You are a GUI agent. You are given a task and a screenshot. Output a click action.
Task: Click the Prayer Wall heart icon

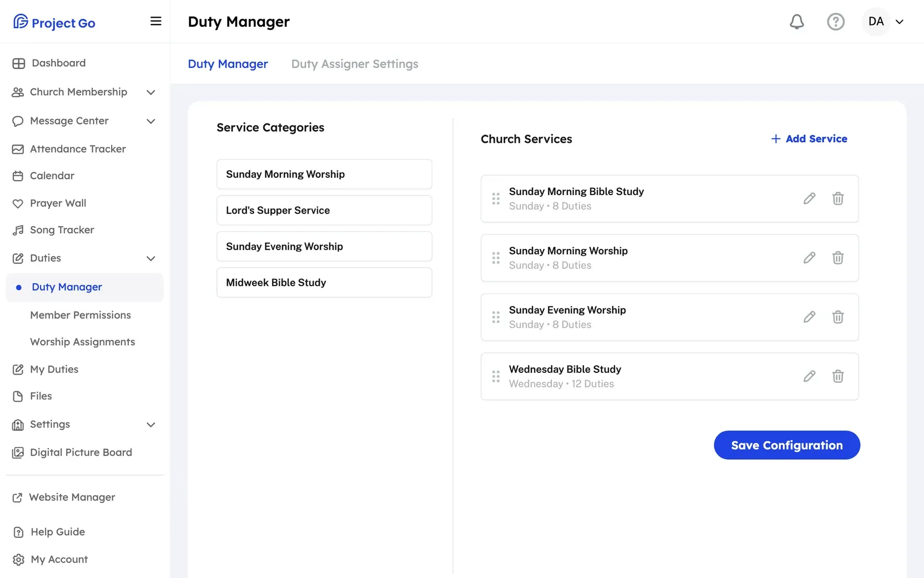pos(18,203)
